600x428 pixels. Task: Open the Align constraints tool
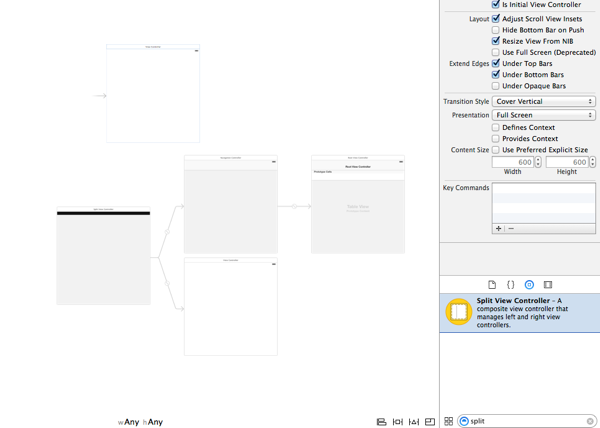(381, 422)
